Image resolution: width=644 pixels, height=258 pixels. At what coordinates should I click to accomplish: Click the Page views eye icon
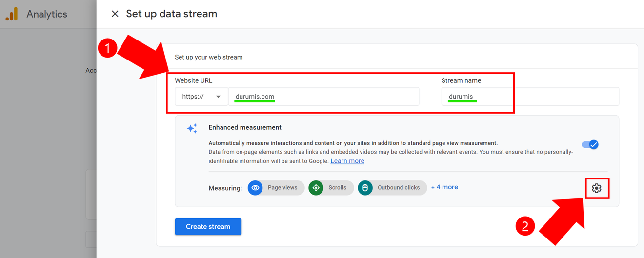click(255, 188)
